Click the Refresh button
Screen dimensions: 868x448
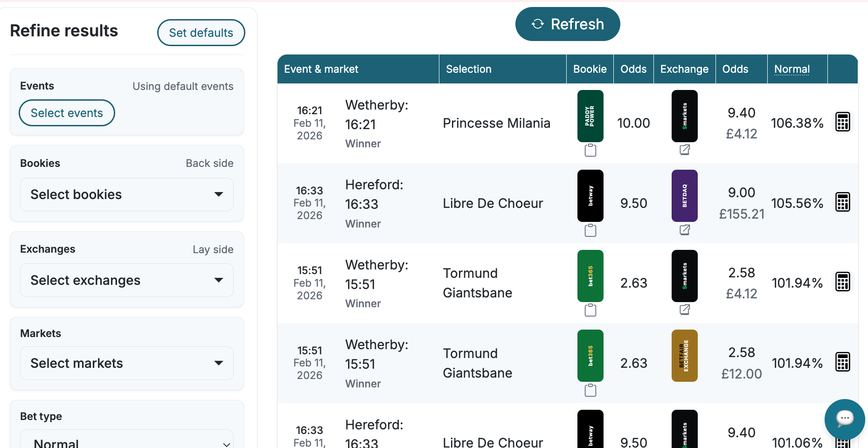point(567,24)
